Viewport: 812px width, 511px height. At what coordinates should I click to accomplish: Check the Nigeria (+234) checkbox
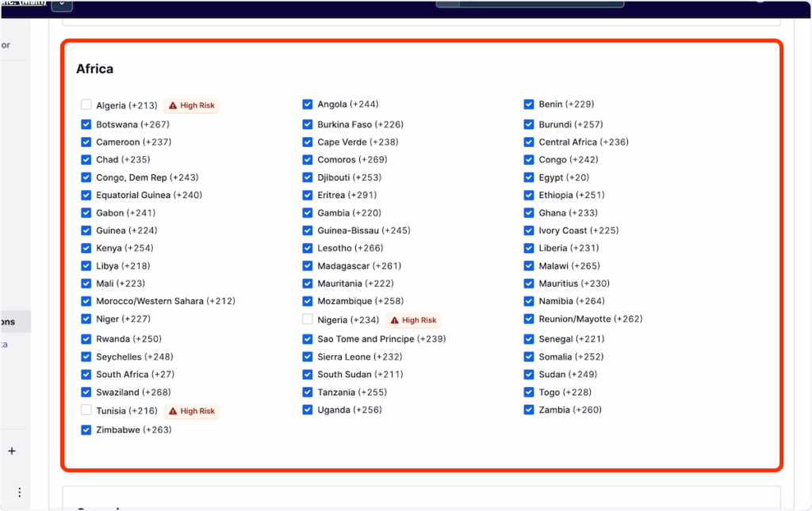[308, 319]
